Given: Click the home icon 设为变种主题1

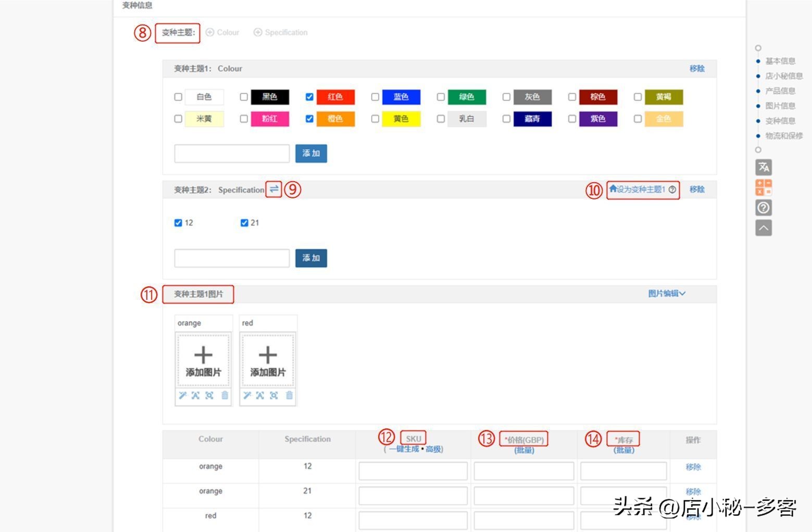Looking at the screenshot, I should (613, 189).
